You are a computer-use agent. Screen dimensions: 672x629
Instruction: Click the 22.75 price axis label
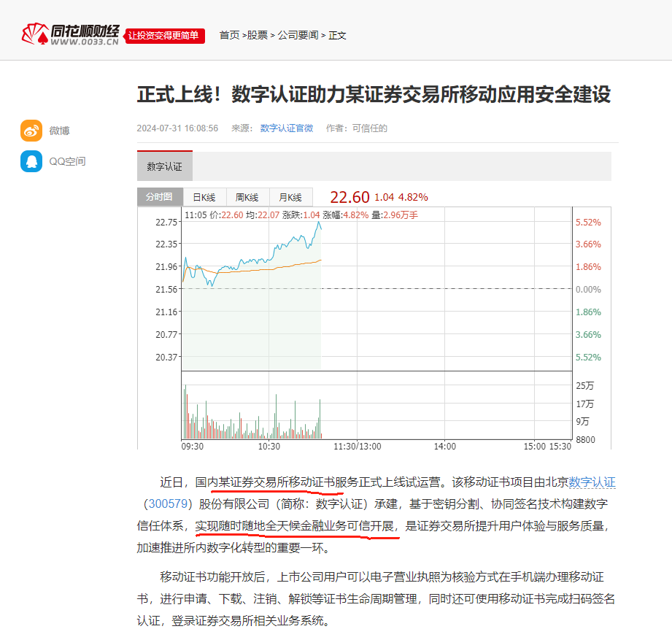coord(166,222)
